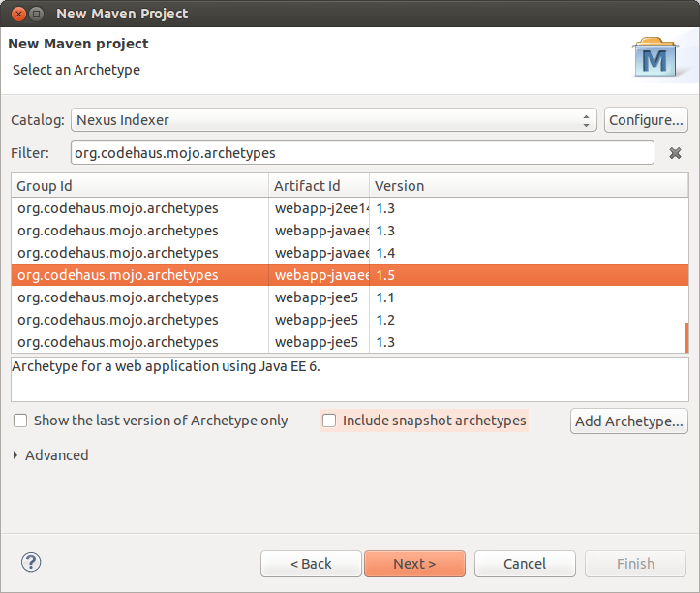This screenshot has width=700, height=593.
Task: Go to the previous page with Back
Action: (x=311, y=564)
